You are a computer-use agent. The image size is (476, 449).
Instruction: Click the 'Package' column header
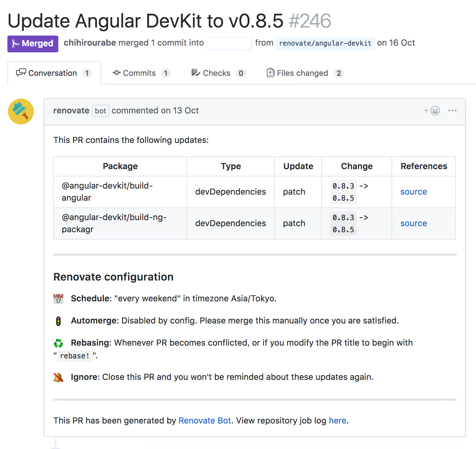[x=120, y=166]
